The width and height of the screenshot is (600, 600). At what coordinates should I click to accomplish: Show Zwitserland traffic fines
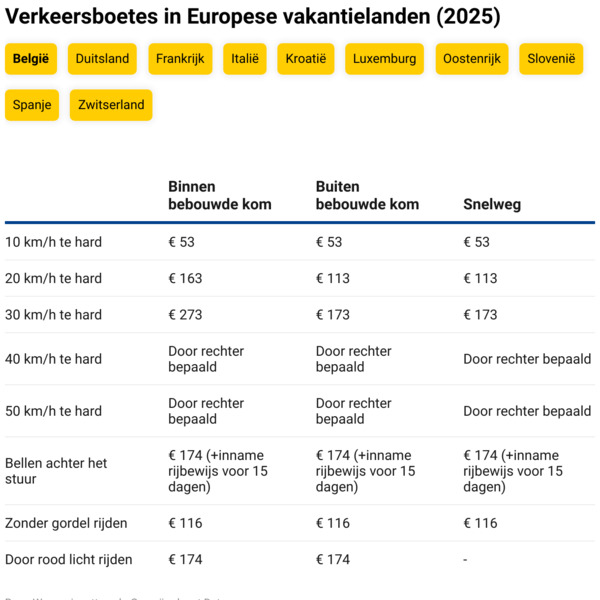click(111, 105)
